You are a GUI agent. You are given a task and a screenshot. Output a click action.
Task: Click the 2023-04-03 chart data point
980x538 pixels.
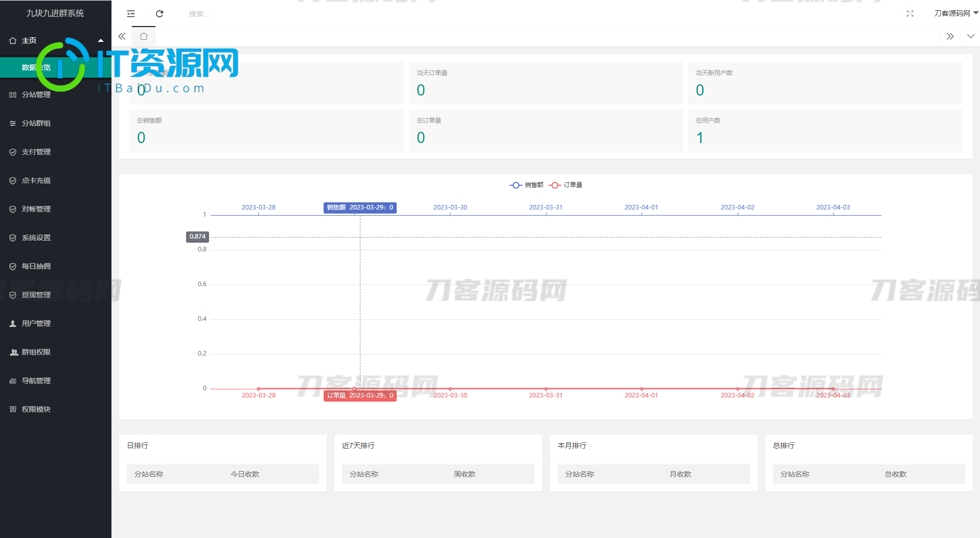(833, 389)
